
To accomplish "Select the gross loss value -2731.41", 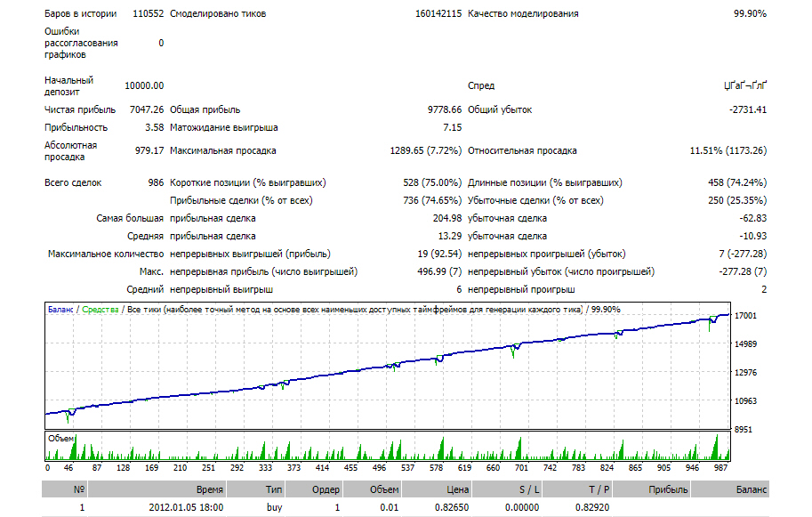I will tap(748, 109).
